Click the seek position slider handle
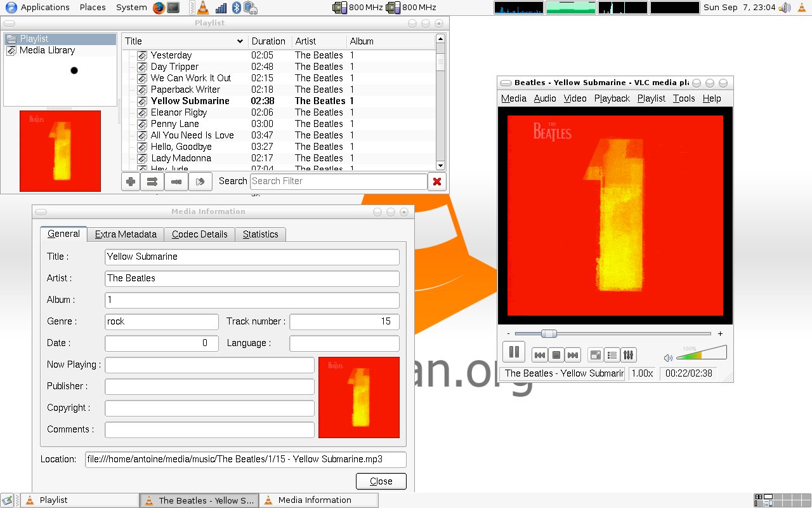 549,334
